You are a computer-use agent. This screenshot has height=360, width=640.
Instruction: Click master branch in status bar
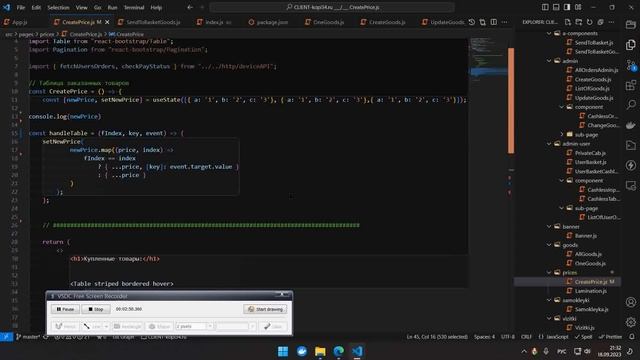(x=28, y=337)
